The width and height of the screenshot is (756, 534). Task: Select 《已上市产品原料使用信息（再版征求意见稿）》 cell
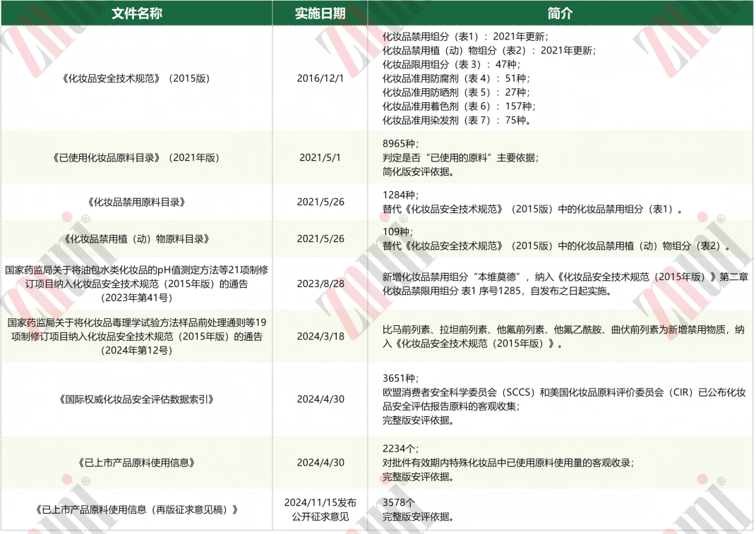click(136, 509)
